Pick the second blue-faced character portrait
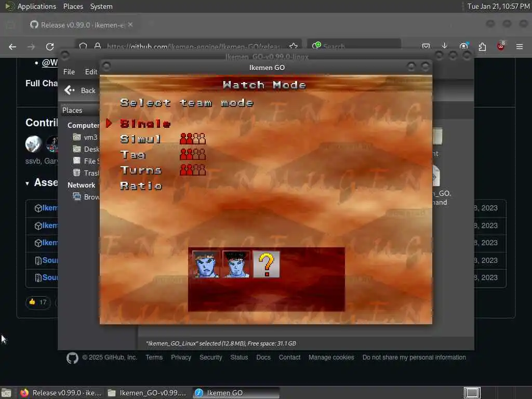The width and height of the screenshot is (532, 399). pyautogui.click(x=236, y=264)
